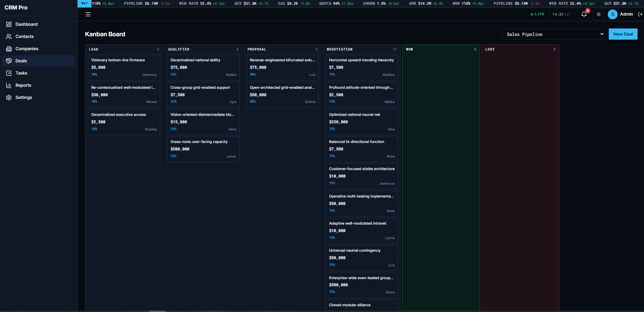644x312 pixels.
Task: Click the Companies building icon
Action: (x=9, y=49)
